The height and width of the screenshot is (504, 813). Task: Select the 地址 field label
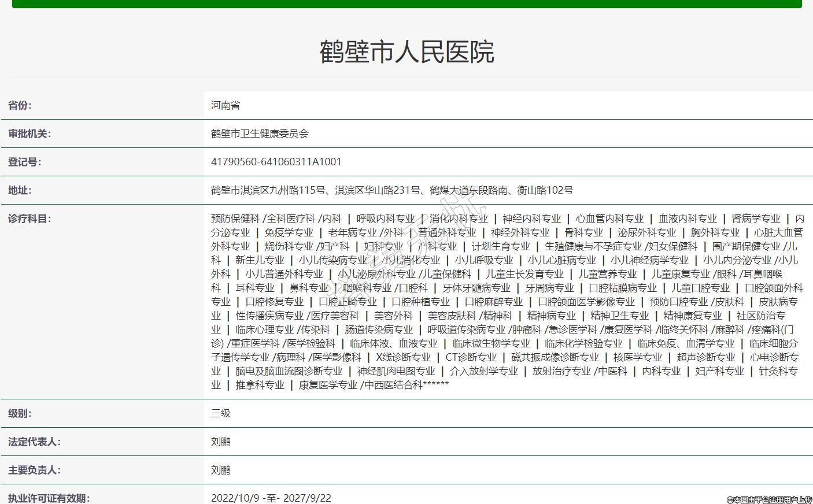coord(20,190)
